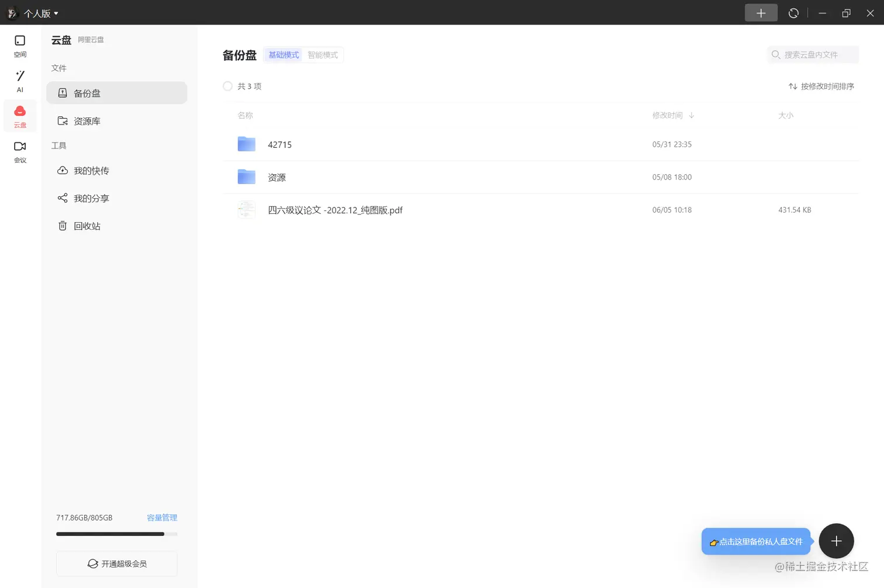The height and width of the screenshot is (588, 884).
Task: Select 备份盘 in the sidebar
Action: point(117,93)
